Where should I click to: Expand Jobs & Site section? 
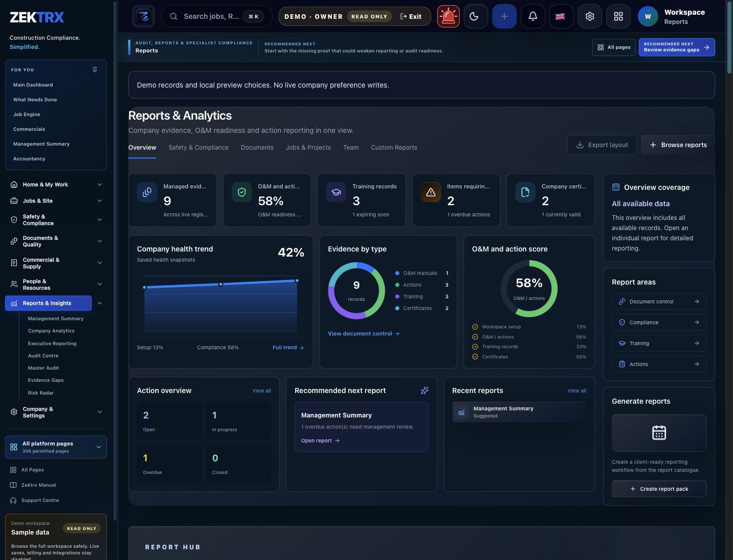tap(56, 201)
